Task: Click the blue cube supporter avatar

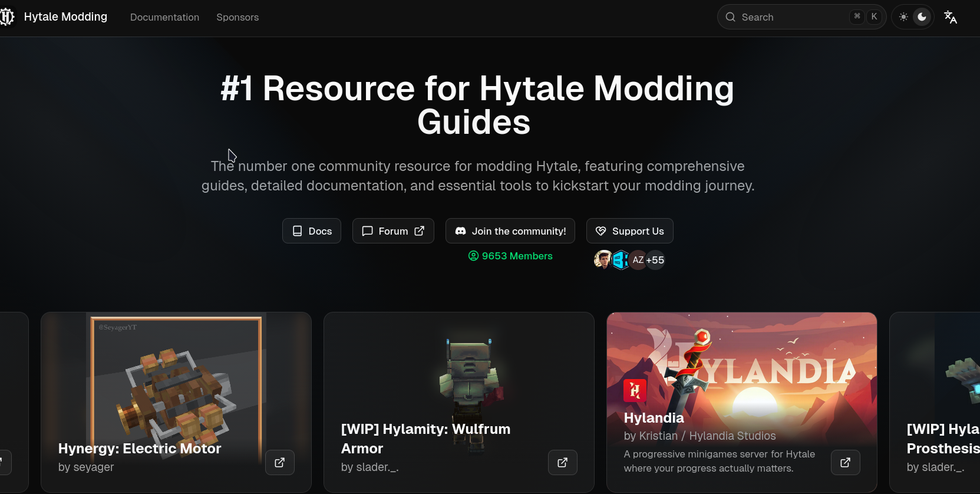Action: tap(620, 259)
